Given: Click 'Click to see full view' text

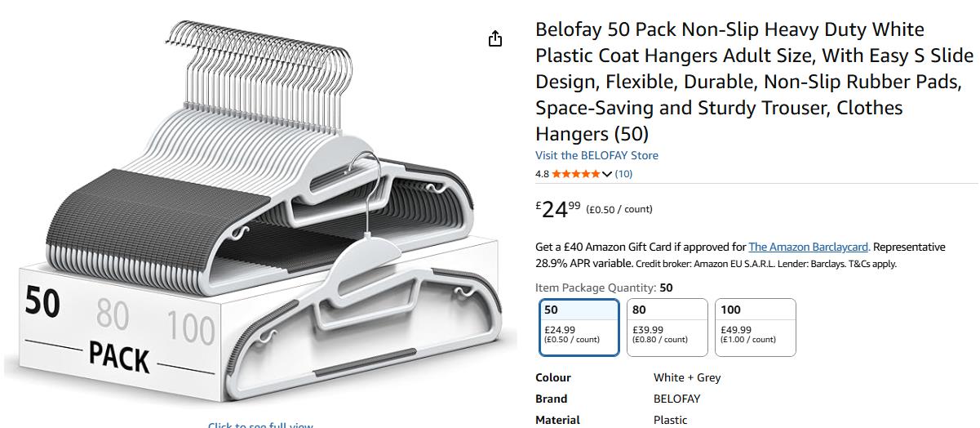Looking at the screenshot, I should coord(260,425).
